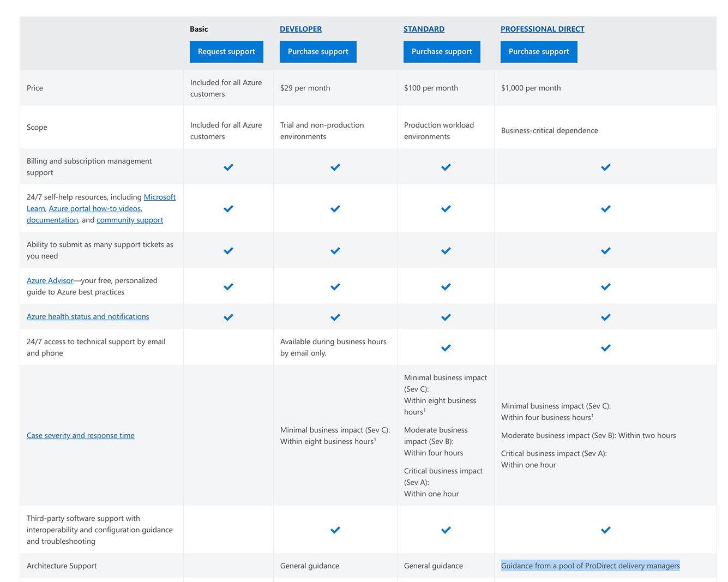This screenshot has height=582, width=728.
Task: Click Purchase support under Standard plan
Action: point(442,52)
